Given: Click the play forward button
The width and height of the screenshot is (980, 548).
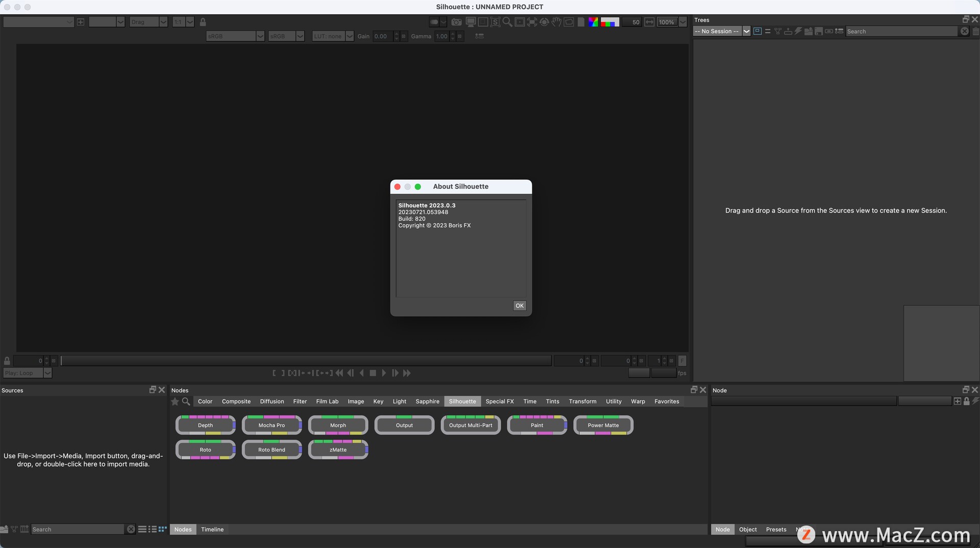Looking at the screenshot, I should pos(384,373).
